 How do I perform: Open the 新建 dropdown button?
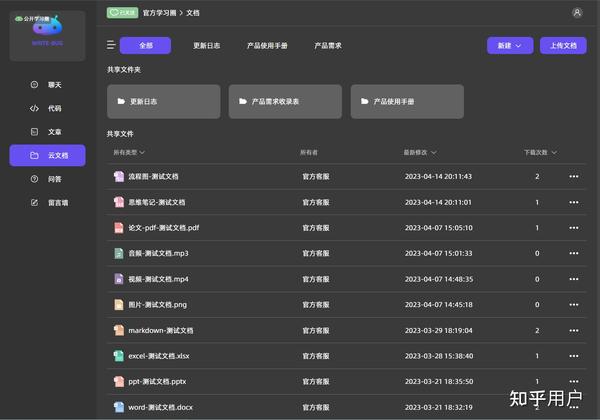point(510,46)
